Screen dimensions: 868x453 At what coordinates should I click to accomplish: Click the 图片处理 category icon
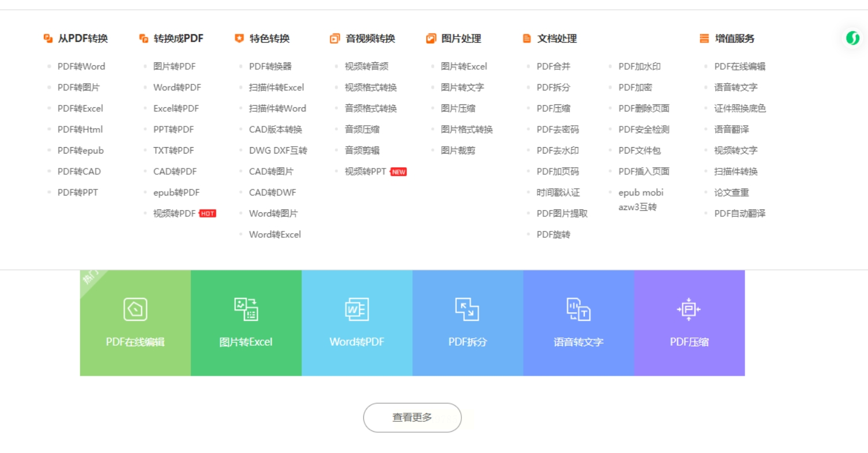[x=431, y=39]
